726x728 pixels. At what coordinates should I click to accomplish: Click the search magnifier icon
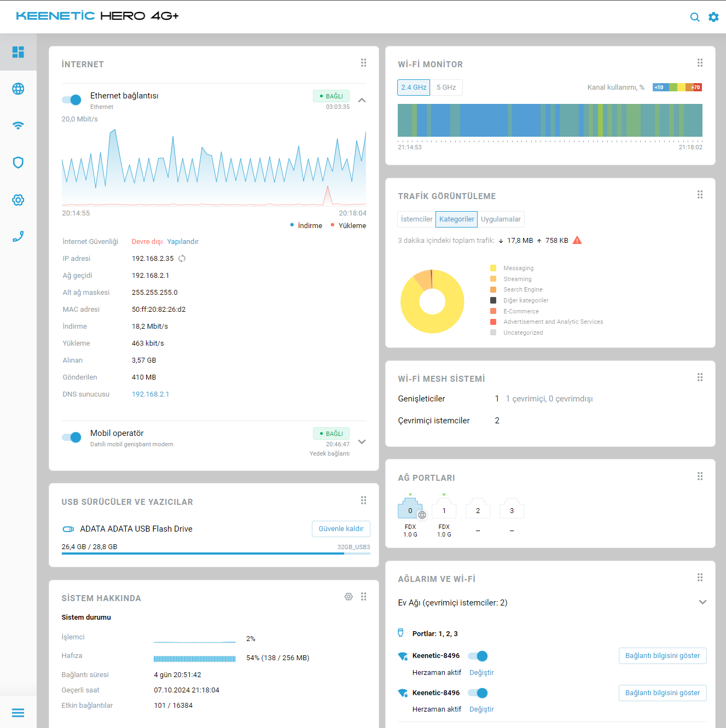pyautogui.click(x=694, y=17)
